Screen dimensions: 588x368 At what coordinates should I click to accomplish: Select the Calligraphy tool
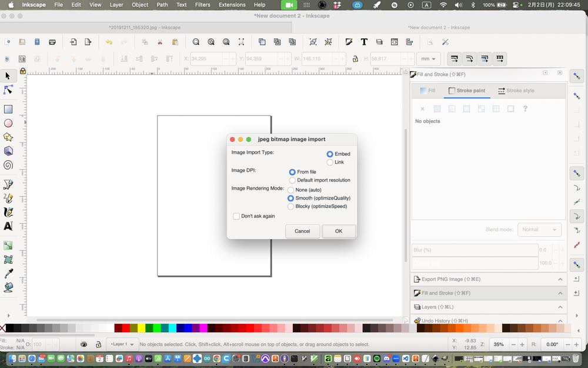8,212
